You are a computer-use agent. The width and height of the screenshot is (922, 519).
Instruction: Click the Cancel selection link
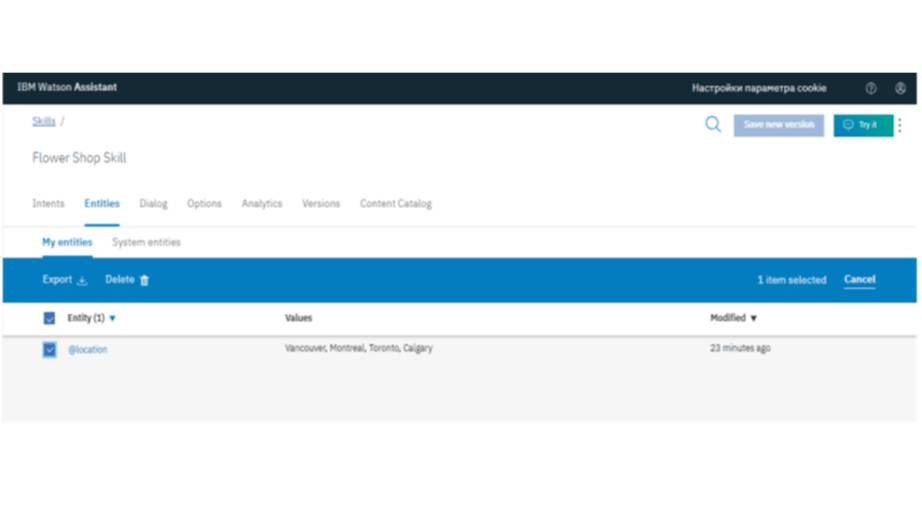[859, 280]
